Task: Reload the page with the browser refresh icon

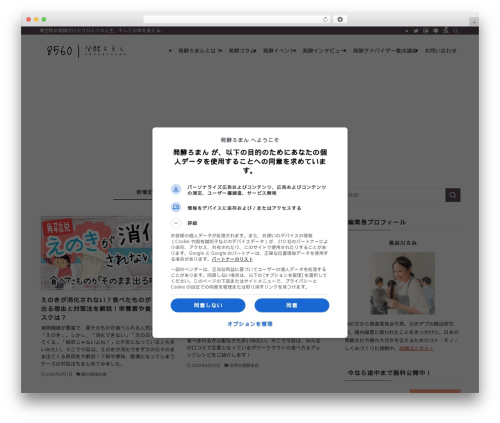Action: coord(325,19)
